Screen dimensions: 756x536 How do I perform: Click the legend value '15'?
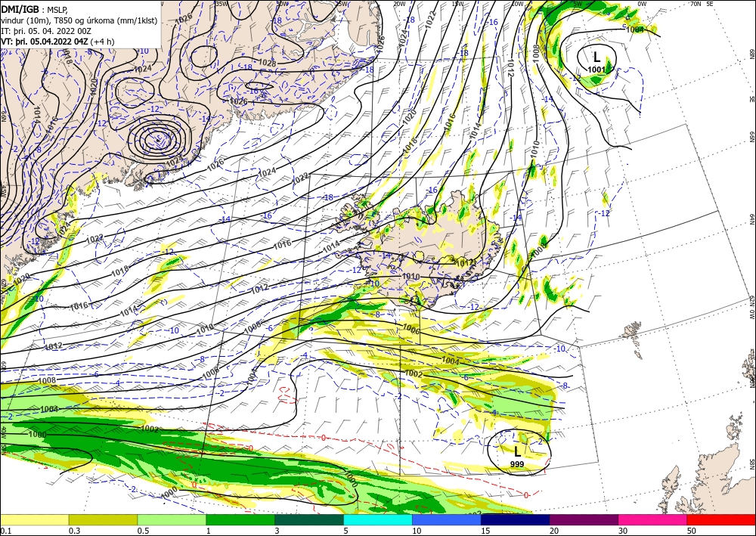tap(485, 531)
